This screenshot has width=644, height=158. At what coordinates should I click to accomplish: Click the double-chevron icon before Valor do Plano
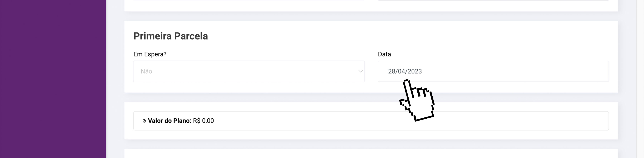click(144, 121)
